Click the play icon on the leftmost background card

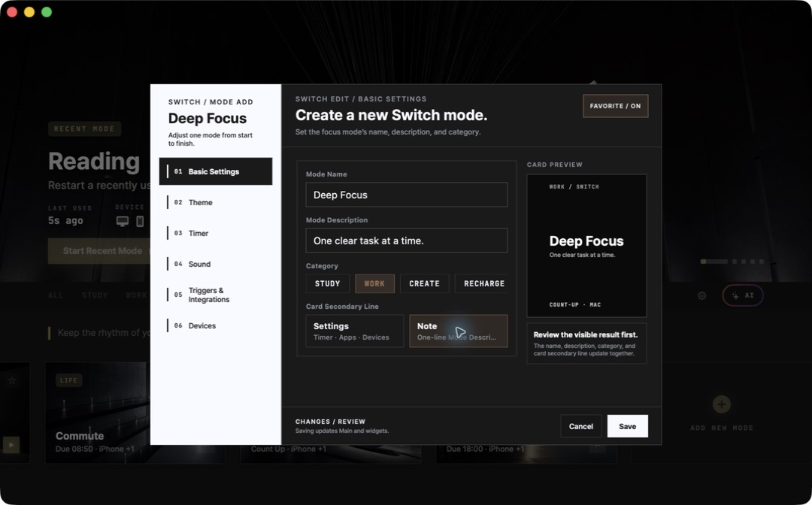pyautogui.click(x=11, y=444)
